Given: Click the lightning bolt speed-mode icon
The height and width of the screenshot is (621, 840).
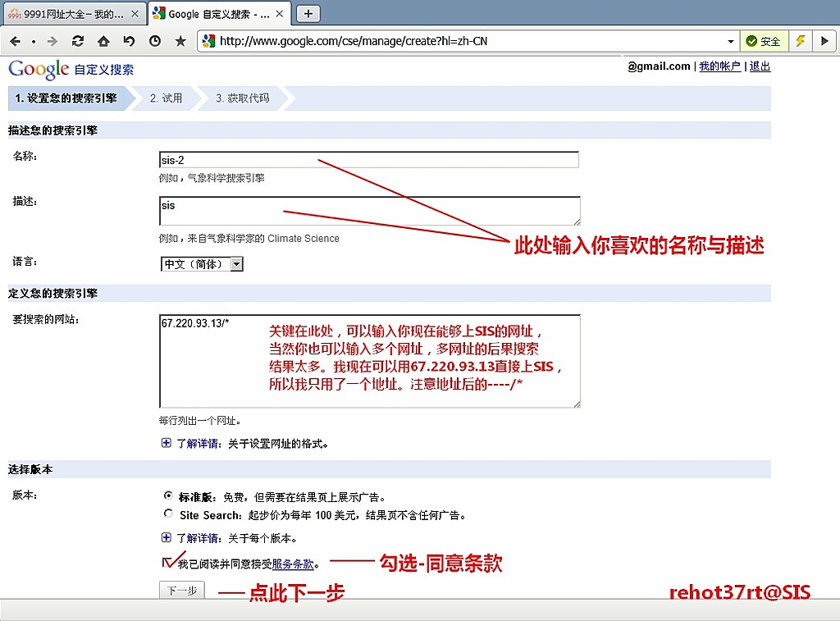Looking at the screenshot, I should pos(801,41).
